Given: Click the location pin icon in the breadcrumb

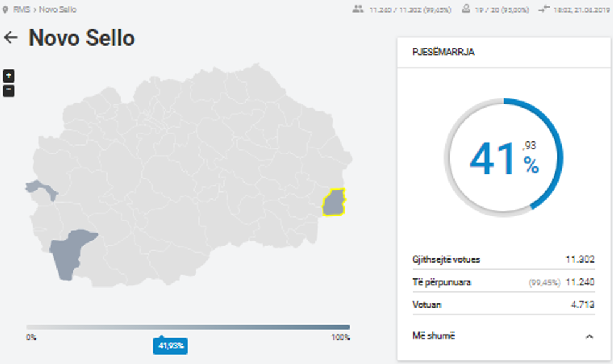Looking at the screenshot, I should [6, 9].
